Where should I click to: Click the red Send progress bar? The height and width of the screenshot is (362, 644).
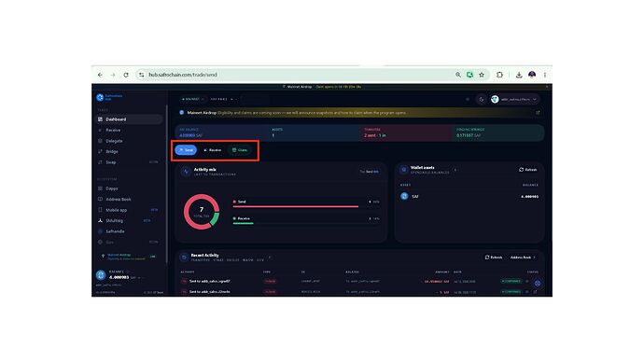pyautogui.click(x=295, y=206)
